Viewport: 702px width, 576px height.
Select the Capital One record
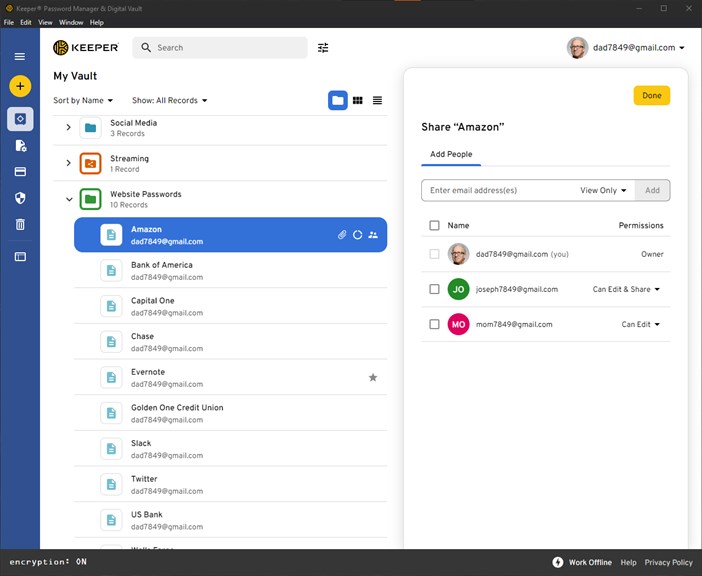[x=231, y=306]
